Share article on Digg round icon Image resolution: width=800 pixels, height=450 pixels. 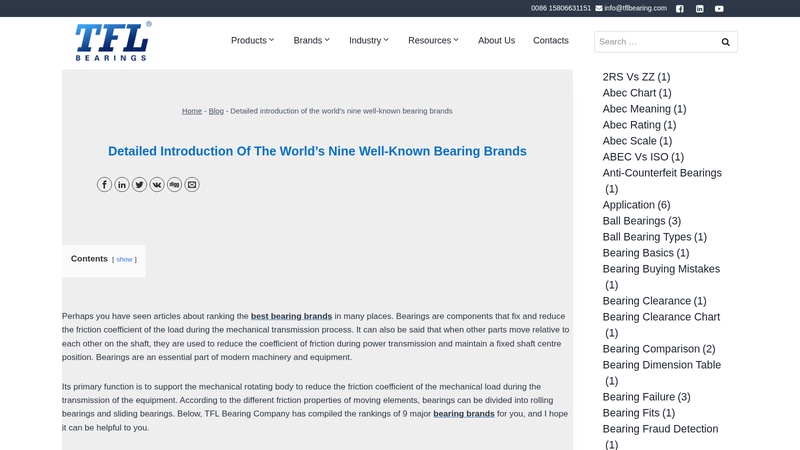[174, 184]
